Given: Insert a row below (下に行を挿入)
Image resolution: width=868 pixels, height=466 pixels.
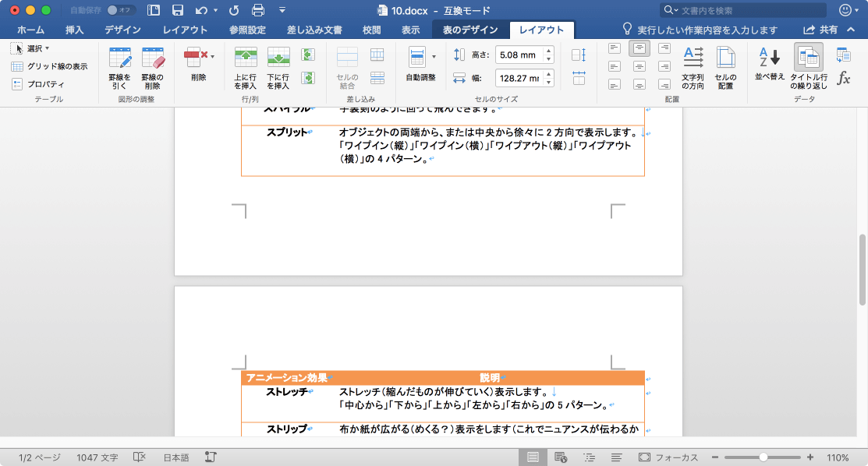Looking at the screenshot, I should click(278, 68).
